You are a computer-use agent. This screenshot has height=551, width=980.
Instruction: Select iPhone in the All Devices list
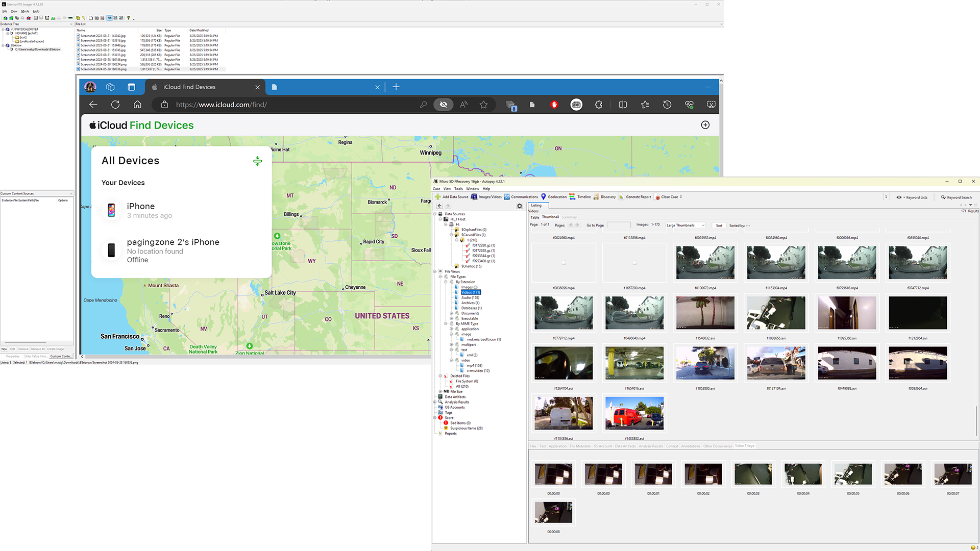(x=181, y=210)
